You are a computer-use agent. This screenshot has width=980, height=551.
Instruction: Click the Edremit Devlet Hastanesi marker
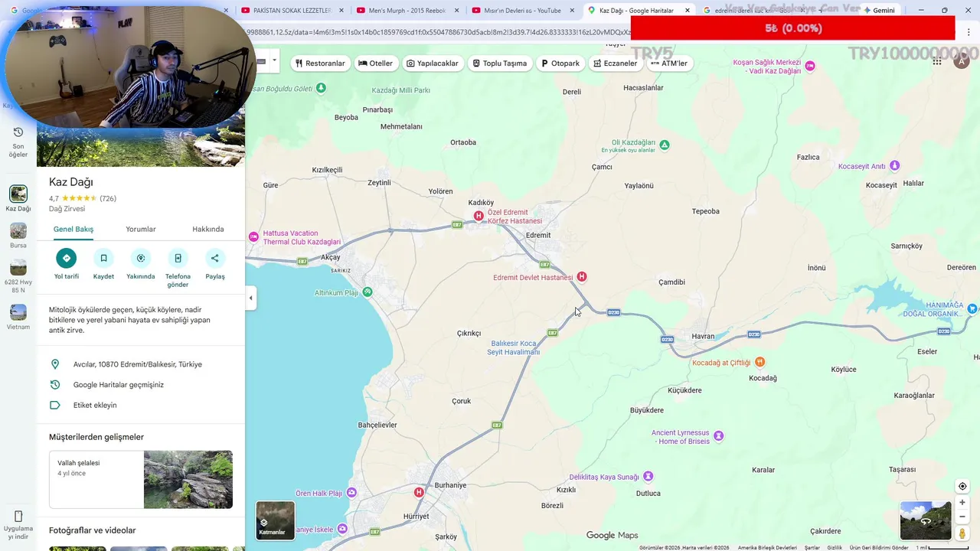[582, 276]
